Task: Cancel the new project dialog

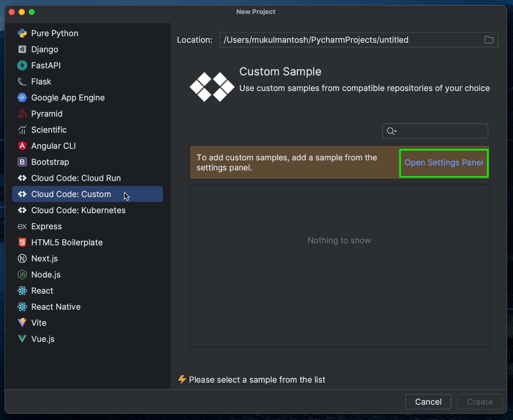Action: tap(428, 402)
